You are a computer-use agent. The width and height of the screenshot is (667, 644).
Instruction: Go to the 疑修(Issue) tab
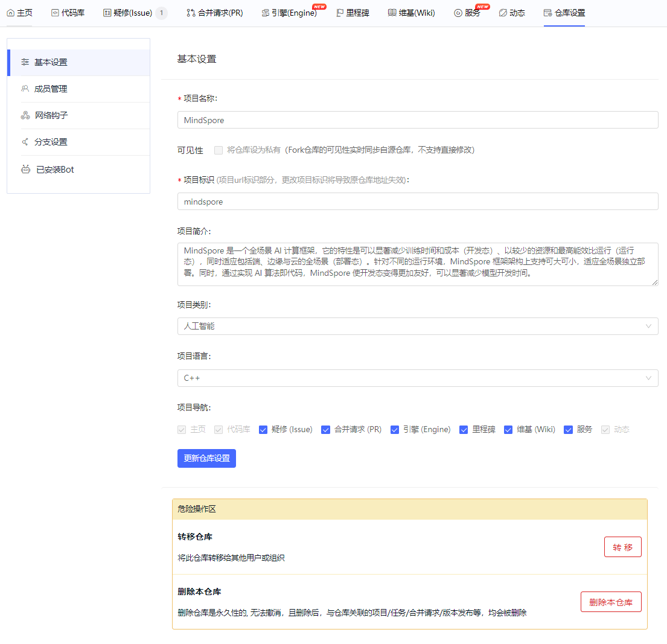[135, 13]
